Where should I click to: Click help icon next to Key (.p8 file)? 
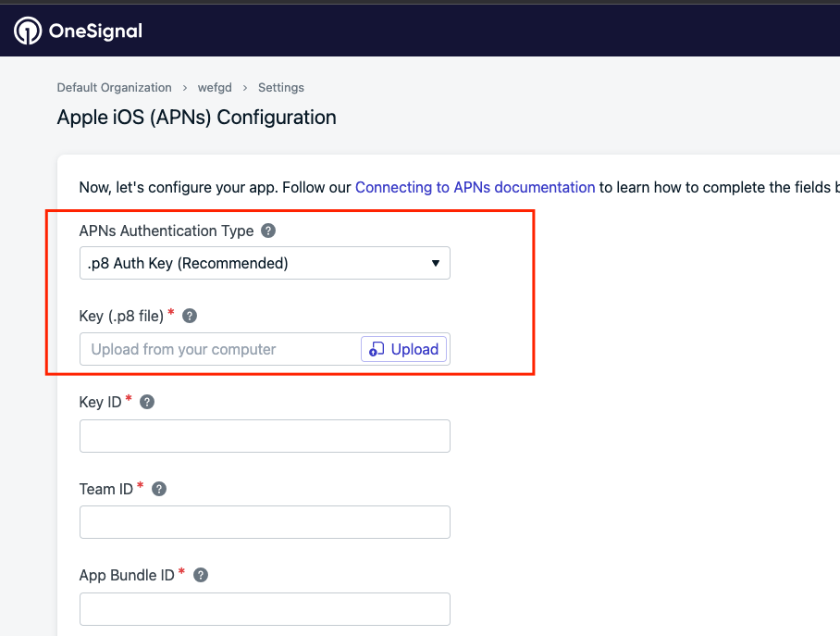(190, 316)
